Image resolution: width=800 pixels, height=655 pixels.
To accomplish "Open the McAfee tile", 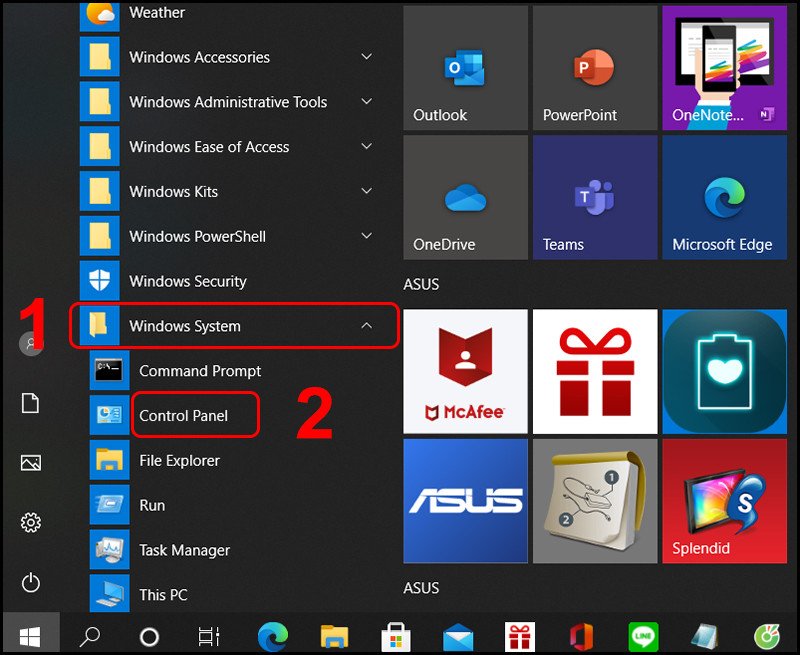I will (464, 370).
